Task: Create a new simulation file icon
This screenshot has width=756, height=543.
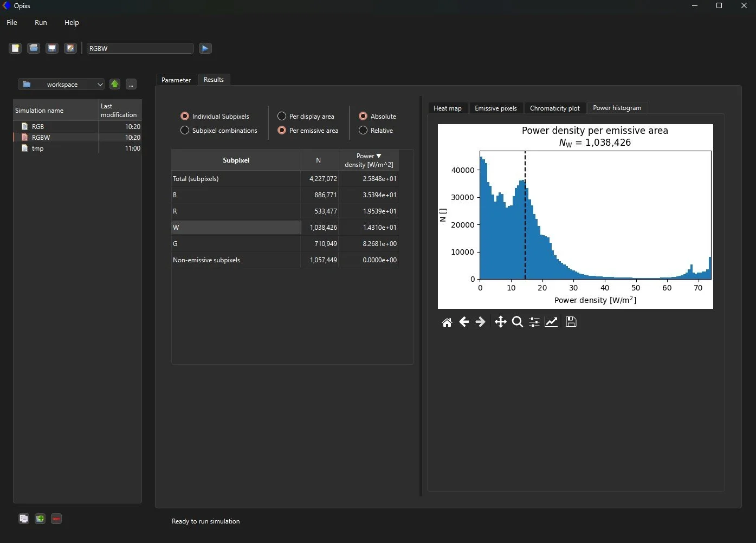Action: click(15, 48)
